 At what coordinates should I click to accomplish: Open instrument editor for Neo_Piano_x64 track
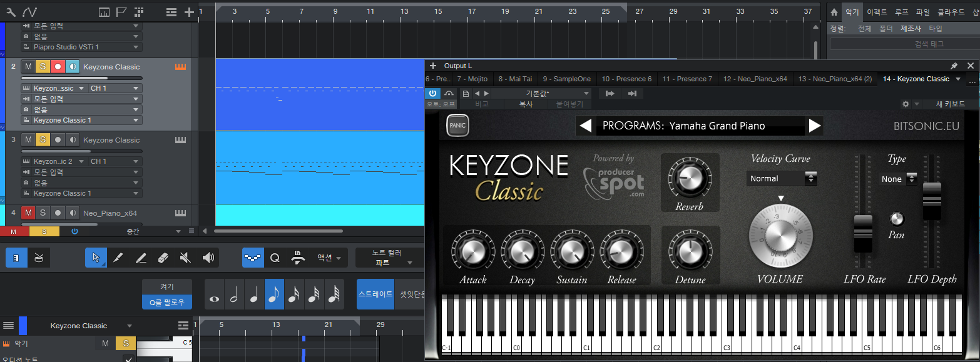pos(181,213)
